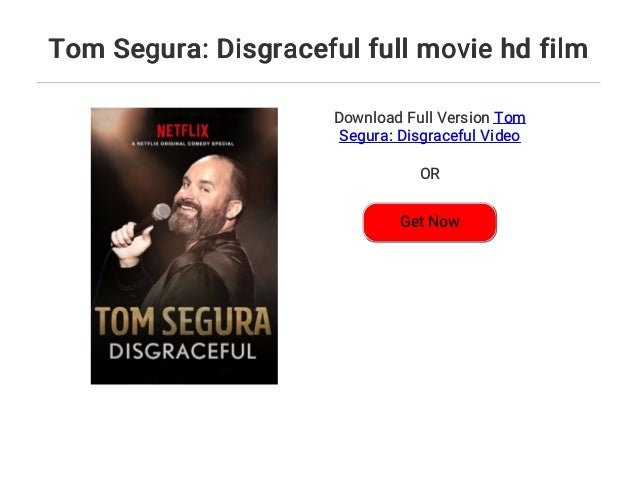638x479 pixels.
Task: Click the Netflix logo on the poster
Action: click(x=183, y=131)
